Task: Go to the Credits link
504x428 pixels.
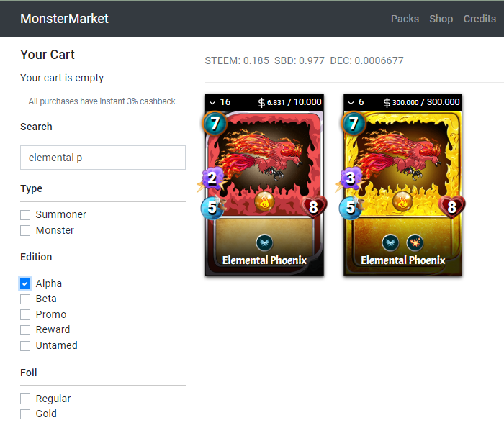Action: [x=480, y=19]
